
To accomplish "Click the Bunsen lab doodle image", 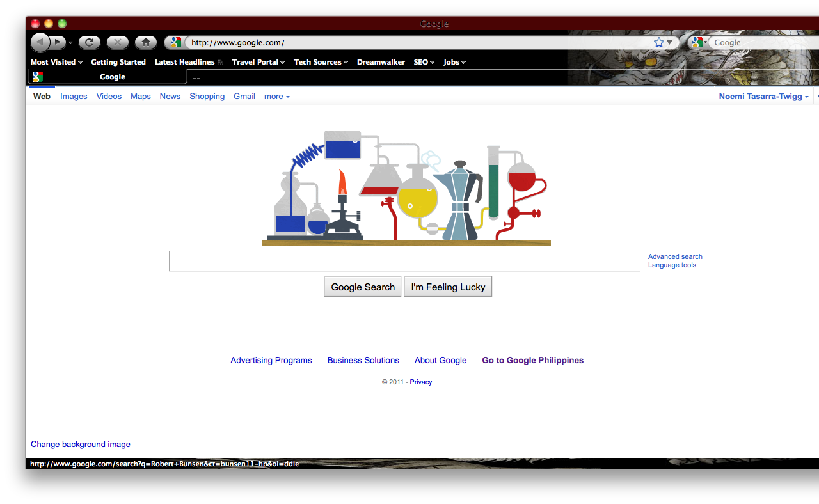I will [x=406, y=188].
